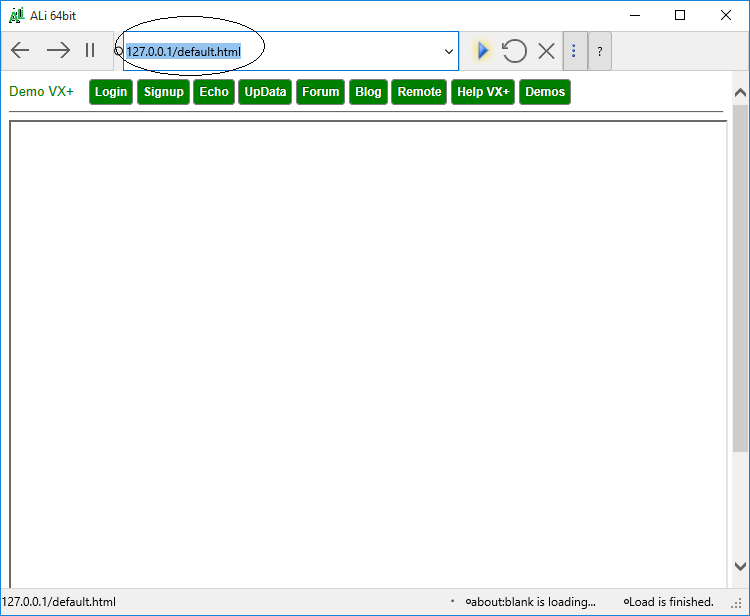The height and width of the screenshot is (616, 750).
Task: Click the Demos button
Action: [x=545, y=92]
